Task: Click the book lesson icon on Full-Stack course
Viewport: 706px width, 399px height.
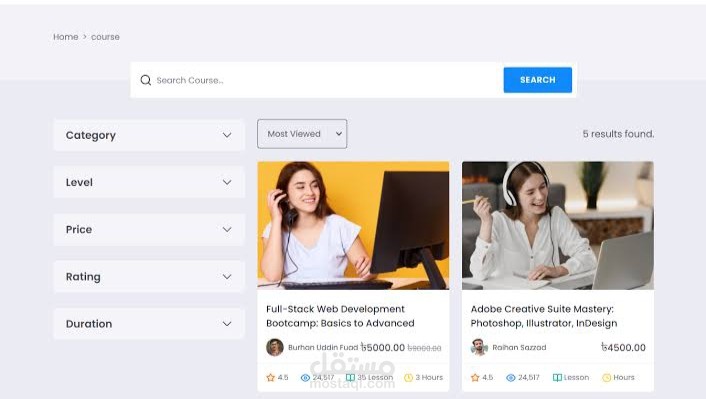Action: point(350,377)
